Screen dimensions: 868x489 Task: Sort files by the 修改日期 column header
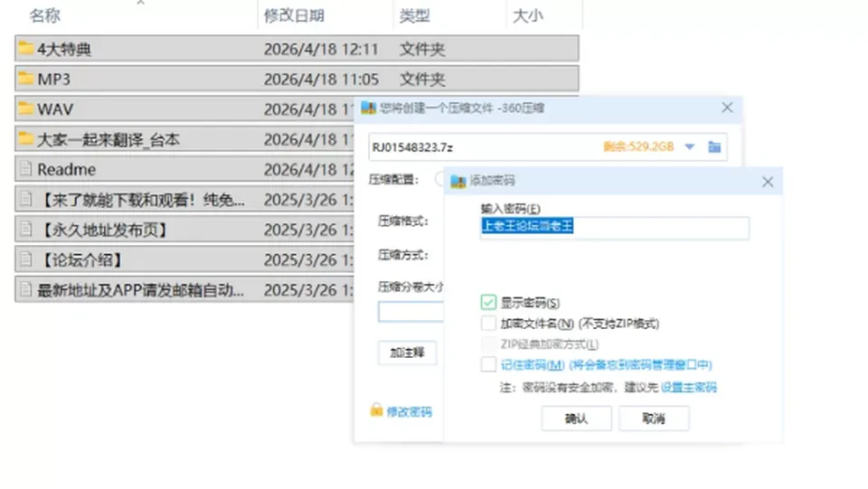tap(294, 15)
